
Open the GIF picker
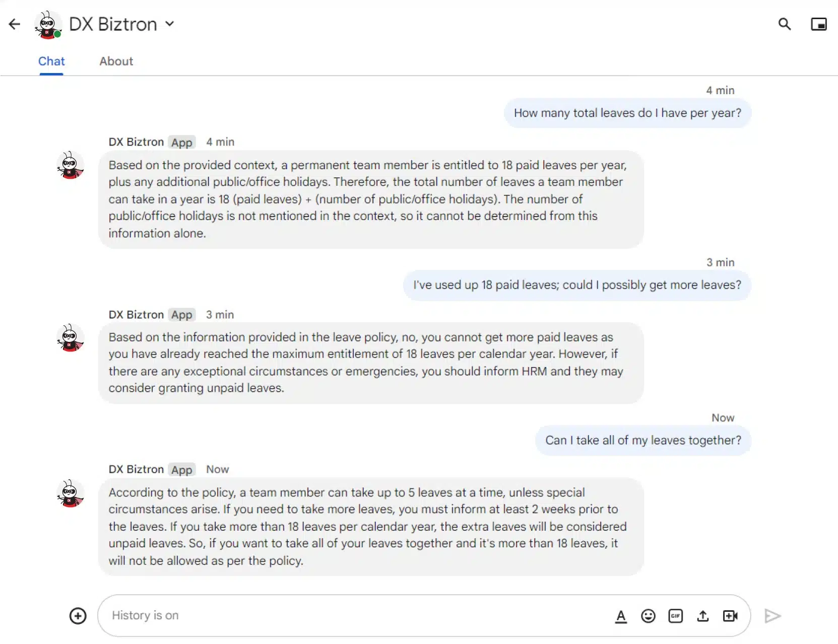click(676, 616)
